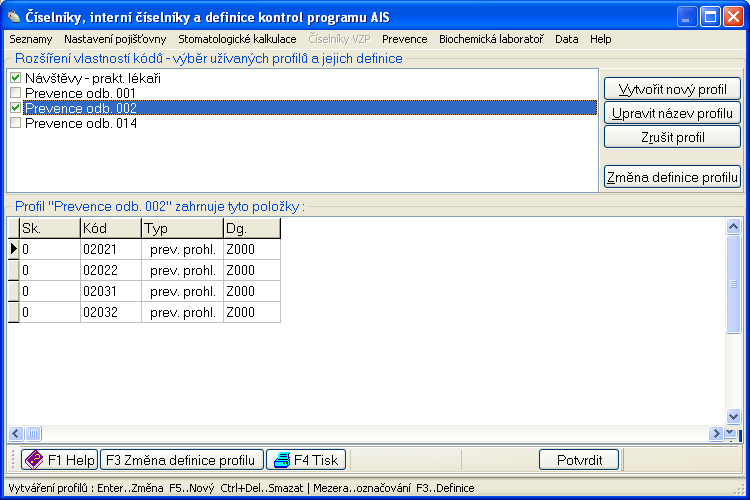Click the Zrušit profil button
750x500 pixels.
click(672, 136)
